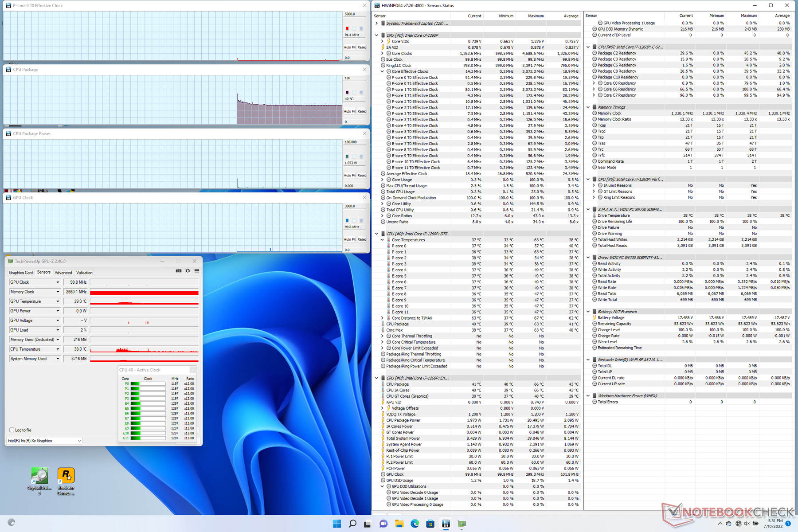
Task: Click the 3000.0 max field in GPU Clock graph
Action: point(355,206)
